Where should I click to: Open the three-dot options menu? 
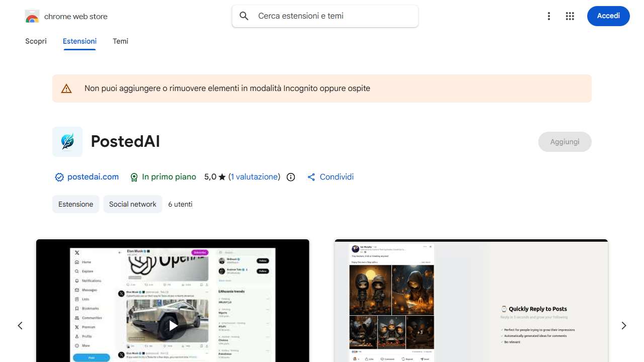point(548,16)
